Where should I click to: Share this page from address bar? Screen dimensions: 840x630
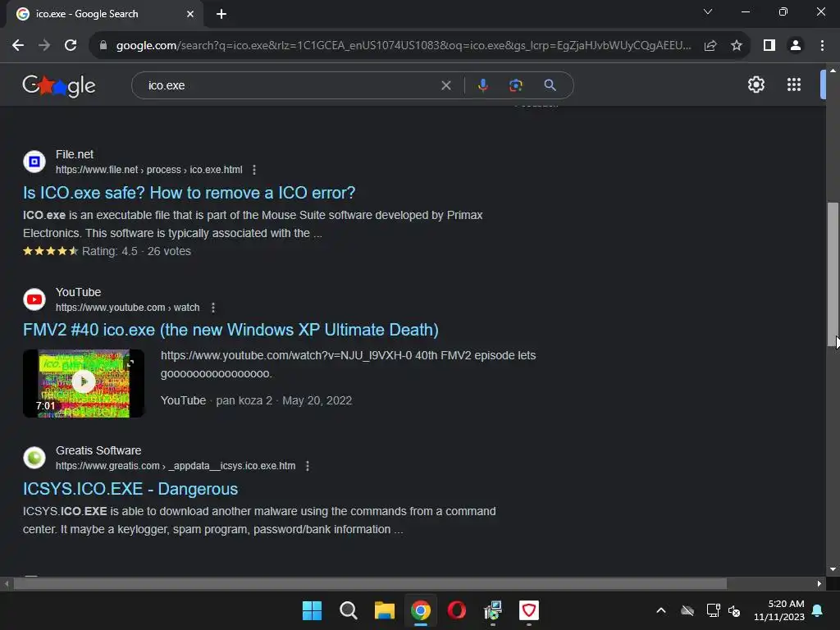pyautogui.click(x=710, y=46)
